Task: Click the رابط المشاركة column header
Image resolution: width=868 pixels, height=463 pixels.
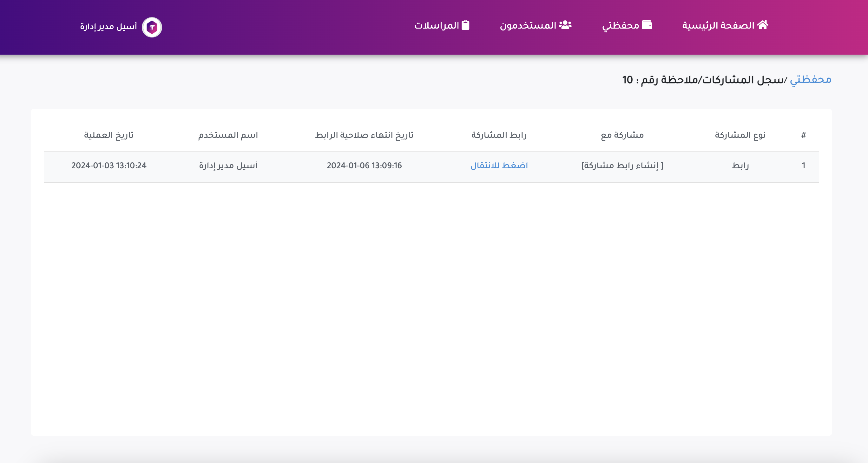Action: pos(499,135)
